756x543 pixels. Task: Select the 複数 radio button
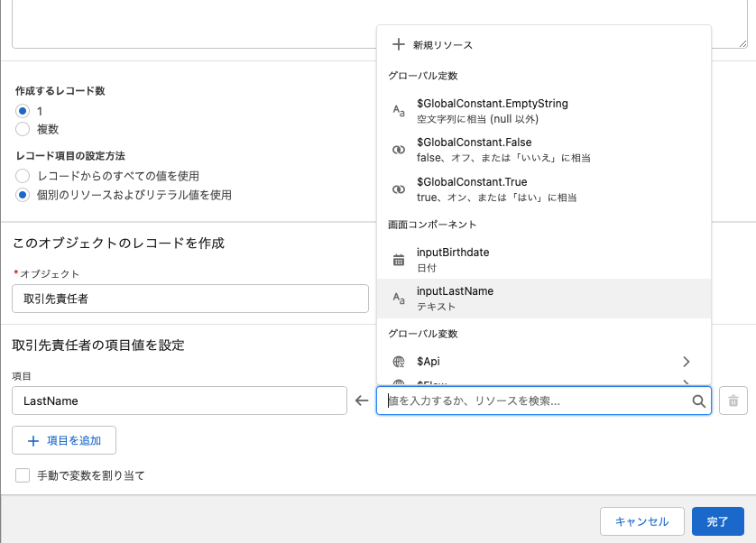pos(23,129)
